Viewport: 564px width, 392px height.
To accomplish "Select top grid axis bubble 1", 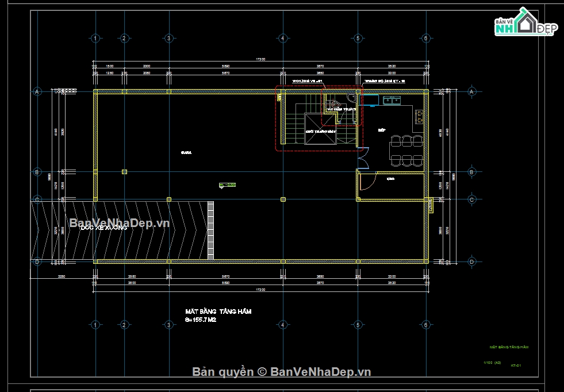I will 95,39.
